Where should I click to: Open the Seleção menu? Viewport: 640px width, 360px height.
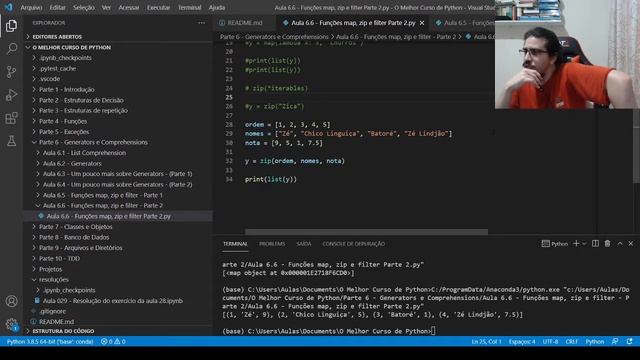[x=84, y=7]
